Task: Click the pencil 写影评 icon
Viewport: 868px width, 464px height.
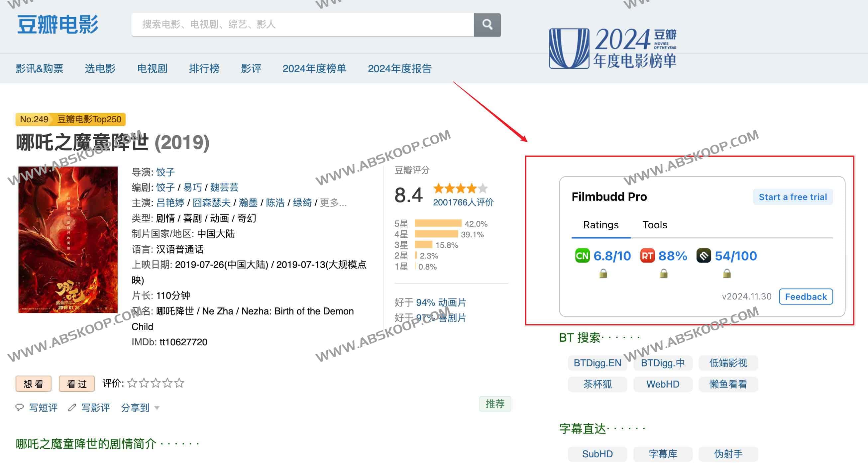Action: click(x=72, y=407)
